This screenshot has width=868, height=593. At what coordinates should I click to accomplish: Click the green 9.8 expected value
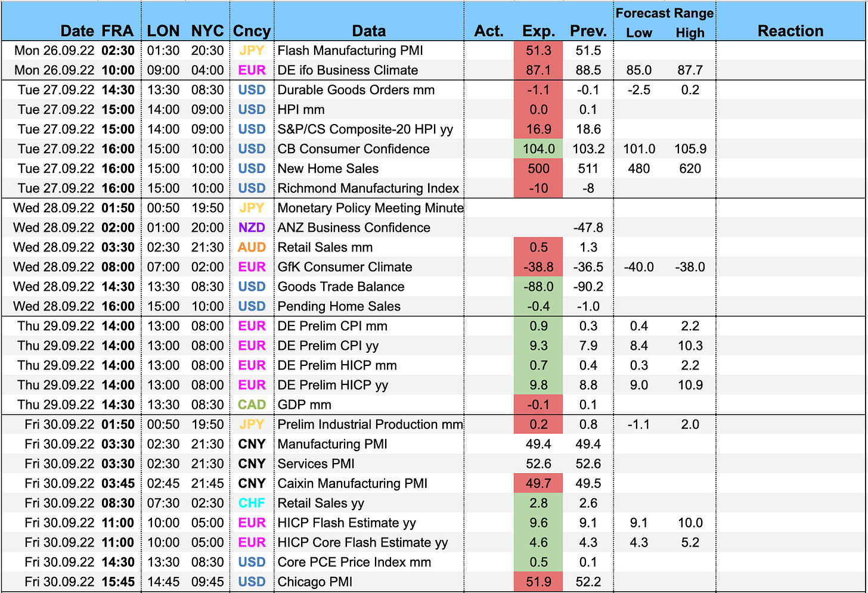[538, 385]
